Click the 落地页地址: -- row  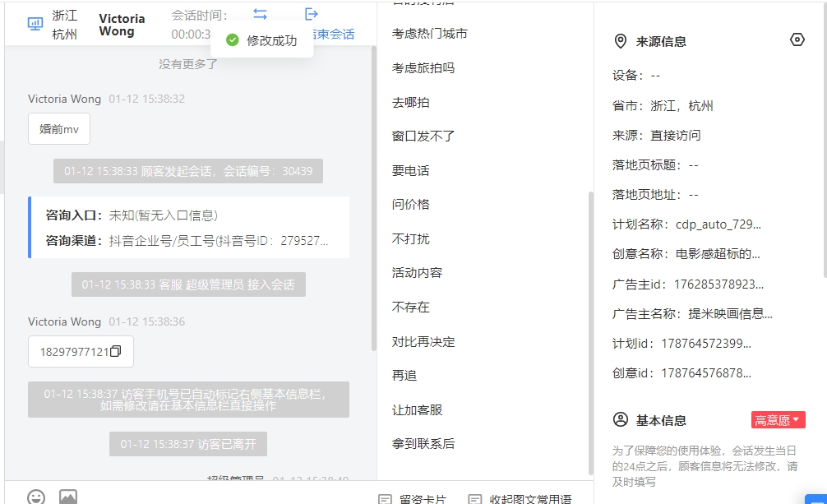tap(655, 195)
